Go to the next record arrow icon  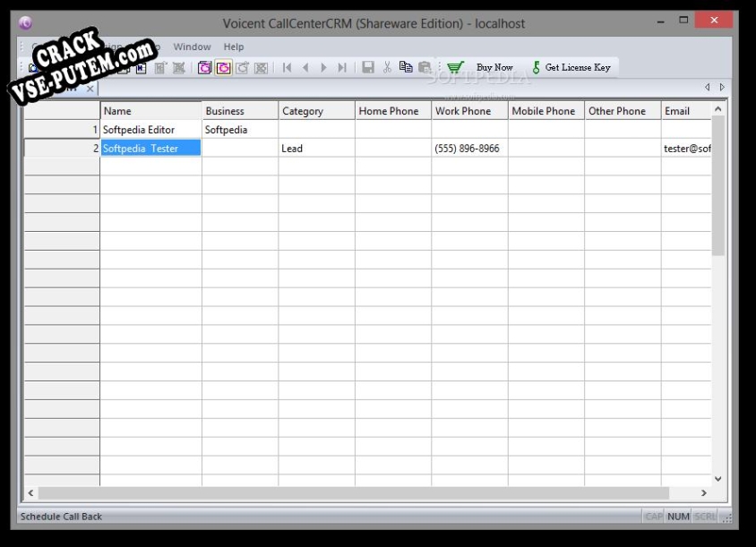tap(323, 66)
